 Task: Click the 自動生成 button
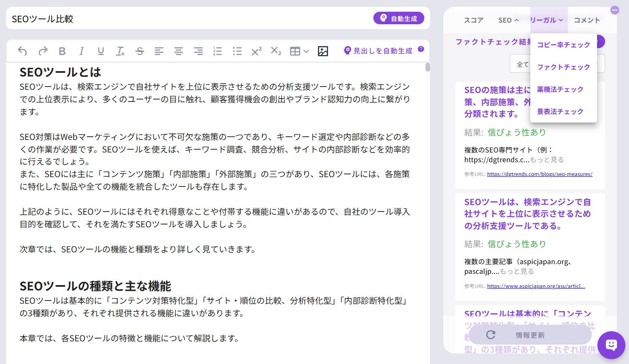pos(399,18)
